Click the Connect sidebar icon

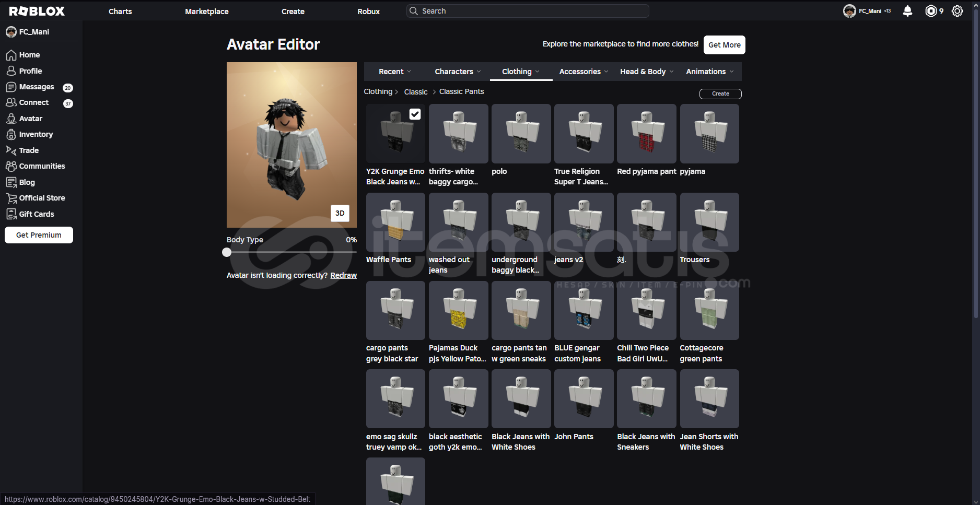11,102
